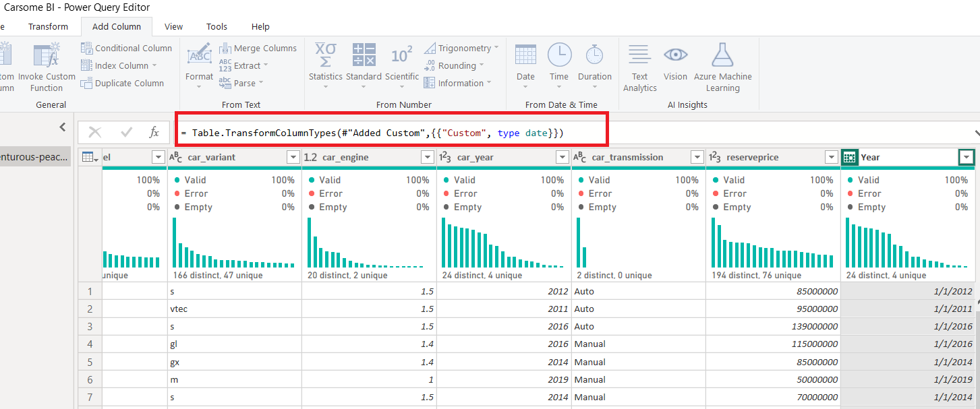The height and width of the screenshot is (409, 980).
Task: Click the Merge Columns button
Action: click(x=258, y=48)
